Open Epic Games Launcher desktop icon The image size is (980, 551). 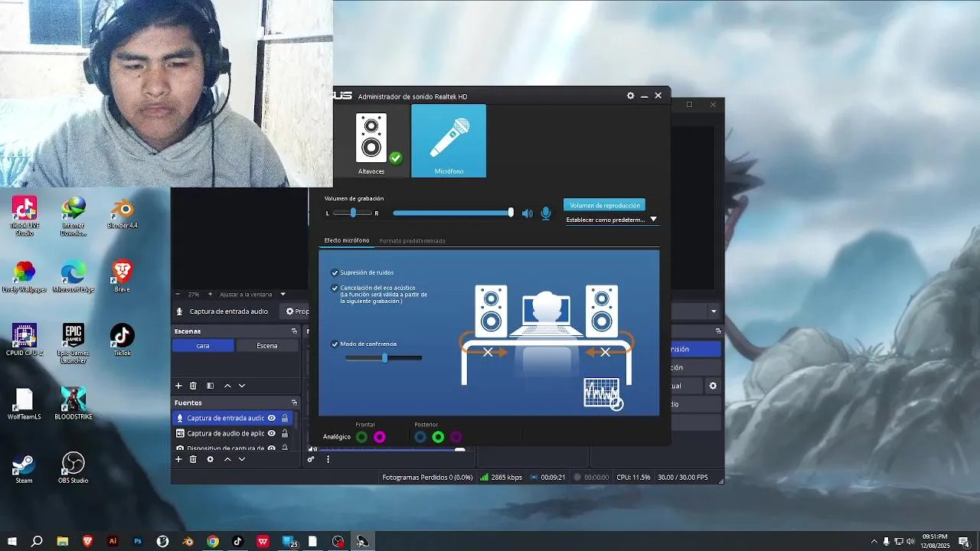click(x=73, y=344)
